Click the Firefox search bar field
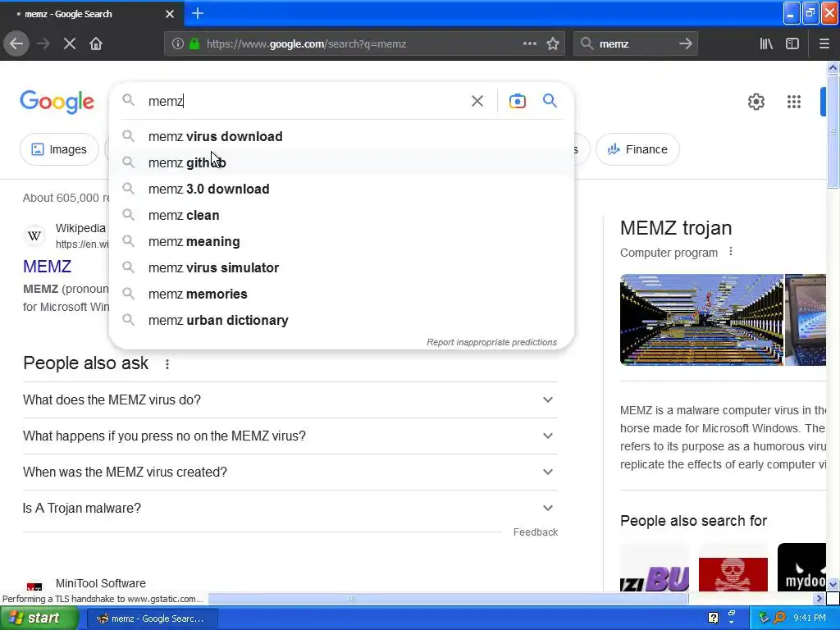The width and height of the screenshot is (840, 630). [635, 44]
